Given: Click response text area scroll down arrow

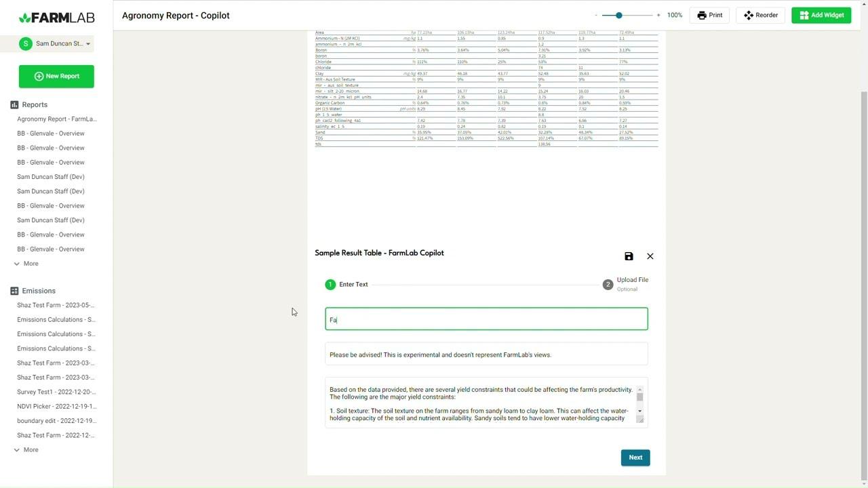Looking at the screenshot, I should click(x=639, y=411).
